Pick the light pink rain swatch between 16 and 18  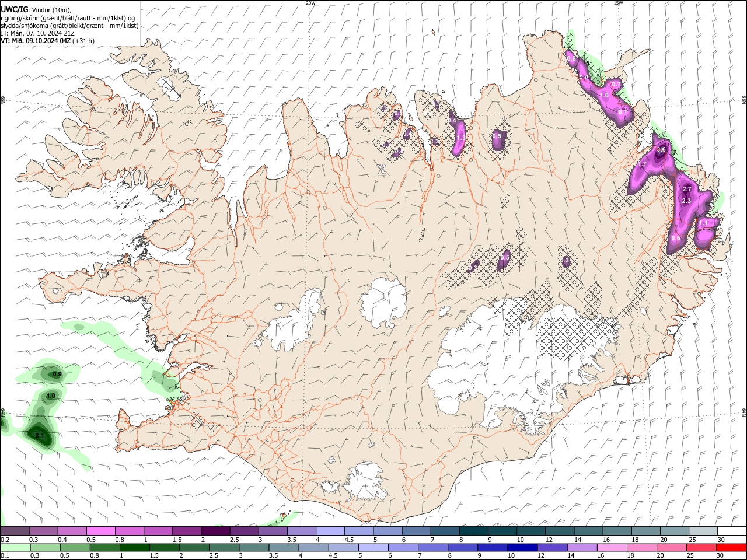[x=612, y=548]
